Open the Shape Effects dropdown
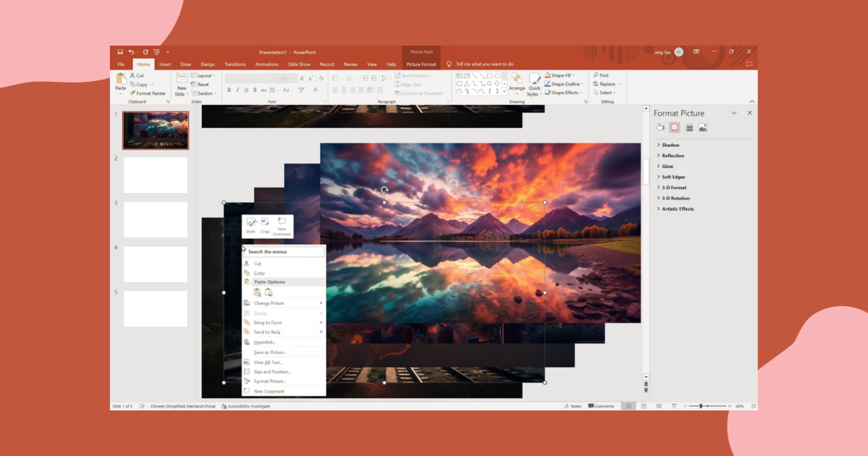This screenshot has width=868, height=456. click(x=564, y=93)
